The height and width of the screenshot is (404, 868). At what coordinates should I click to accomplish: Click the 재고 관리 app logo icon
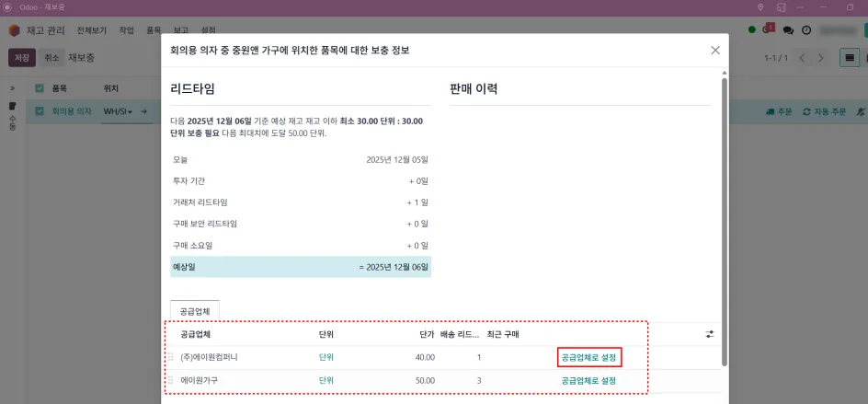coord(14,30)
